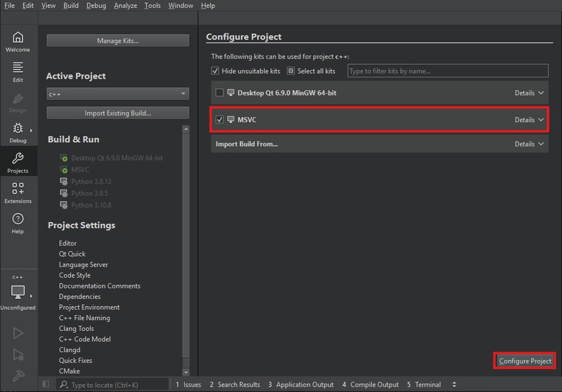The height and width of the screenshot is (392, 562).
Task: Open the Projects mode
Action: pyautogui.click(x=18, y=163)
